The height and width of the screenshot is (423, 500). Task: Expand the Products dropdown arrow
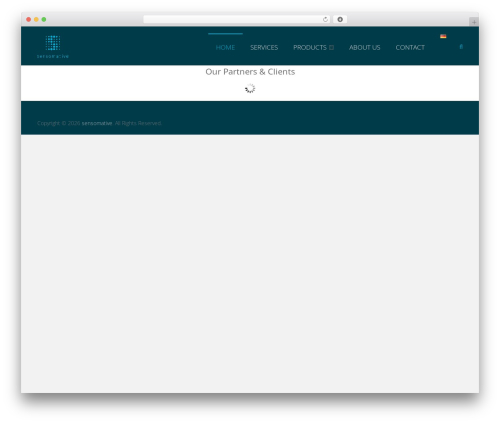(331, 48)
